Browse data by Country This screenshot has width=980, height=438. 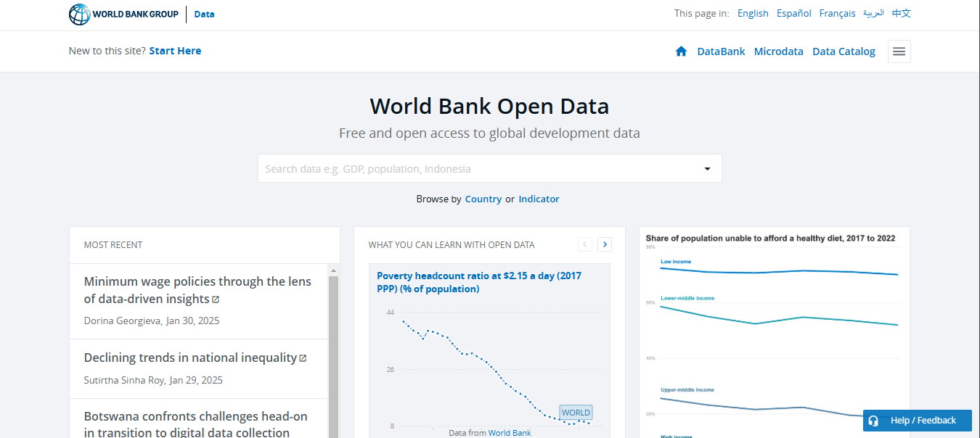(x=483, y=199)
